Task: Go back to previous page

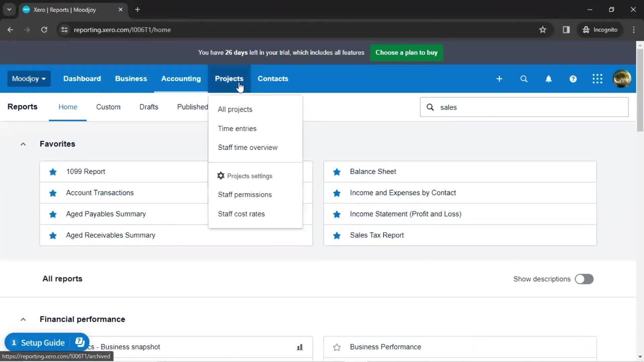Action: click(x=10, y=30)
